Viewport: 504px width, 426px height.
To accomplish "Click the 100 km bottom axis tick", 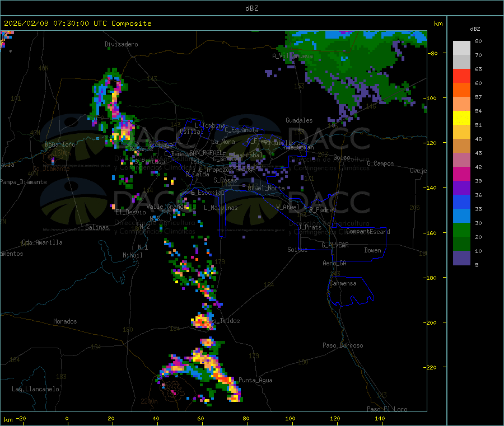I will [290, 418].
